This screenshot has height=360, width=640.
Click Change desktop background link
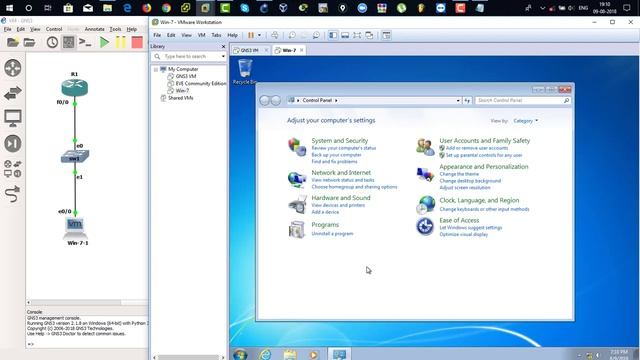[x=470, y=181]
